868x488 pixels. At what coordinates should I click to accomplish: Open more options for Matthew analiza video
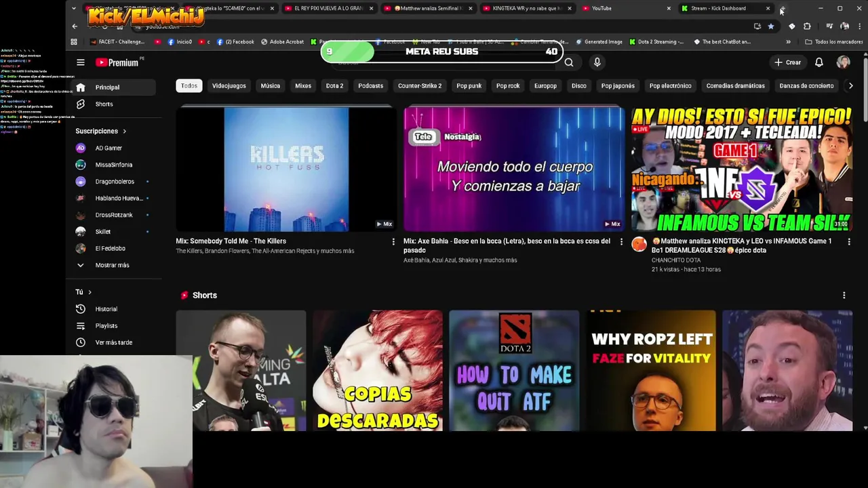pyautogui.click(x=849, y=242)
